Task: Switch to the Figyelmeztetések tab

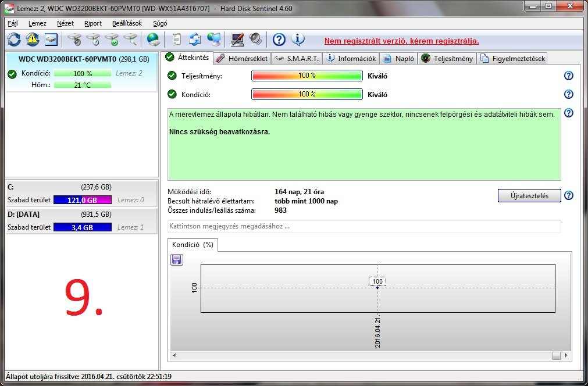Action: coord(512,59)
